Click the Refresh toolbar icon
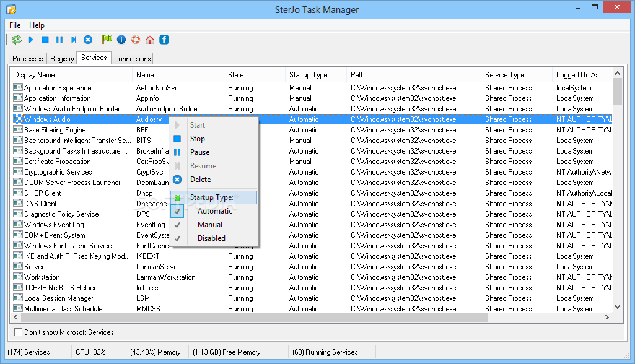Viewport: 635px width, 364px height. (17, 40)
